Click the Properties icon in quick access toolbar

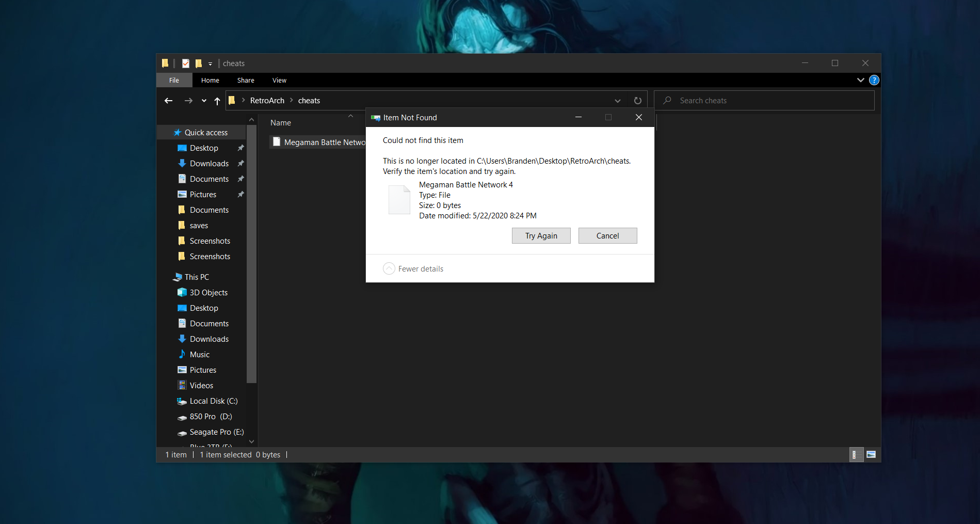pyautogui.click(x=185, y=63)
